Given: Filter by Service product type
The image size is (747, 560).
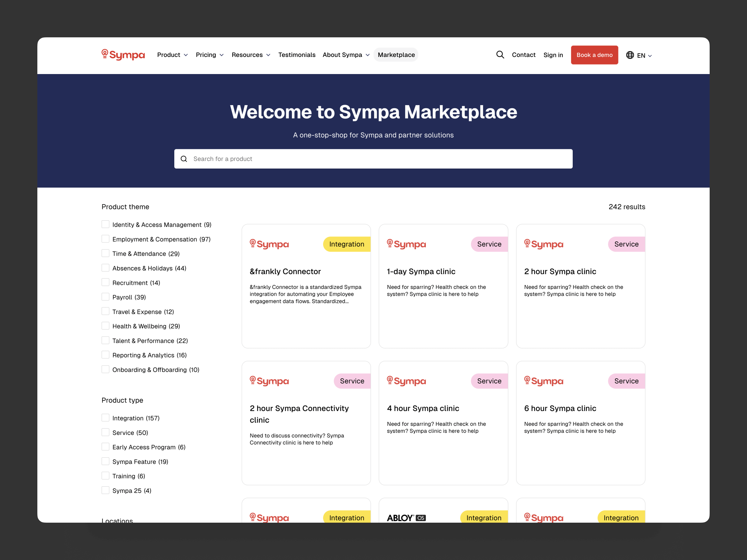Looking at the screenshot, I should pos(106,432).
